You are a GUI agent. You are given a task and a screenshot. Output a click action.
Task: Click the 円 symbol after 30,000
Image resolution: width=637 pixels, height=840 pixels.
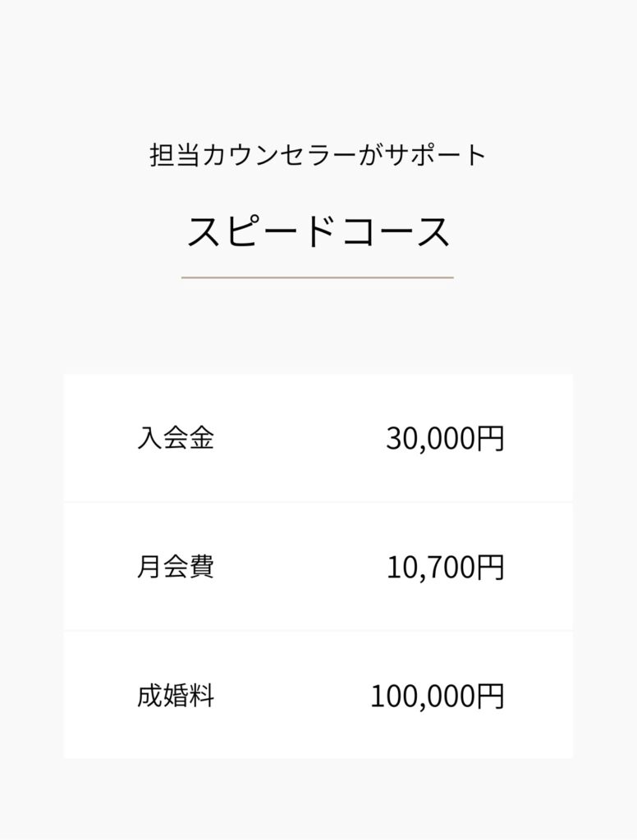(x=490, y=438)
